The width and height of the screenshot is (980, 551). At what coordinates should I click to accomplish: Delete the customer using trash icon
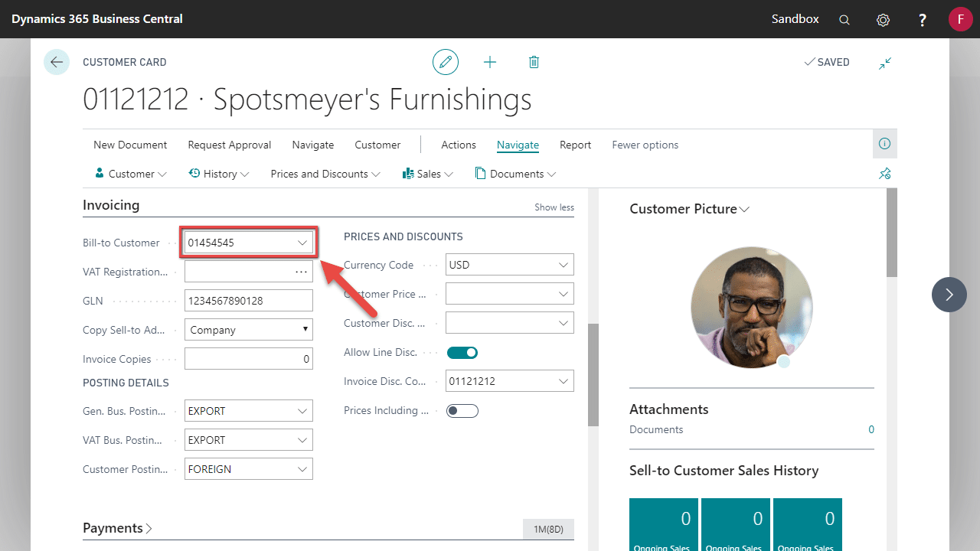[534, 62]
